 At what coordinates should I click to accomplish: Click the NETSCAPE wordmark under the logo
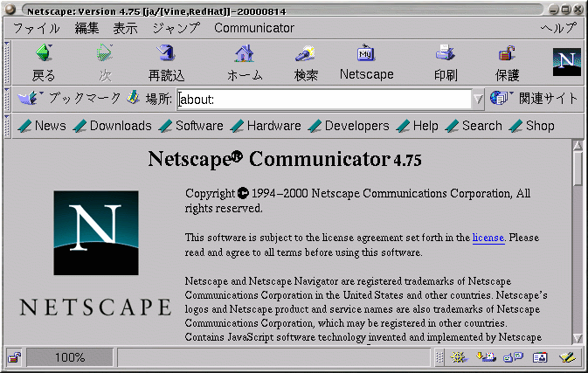tap(95, 307)
